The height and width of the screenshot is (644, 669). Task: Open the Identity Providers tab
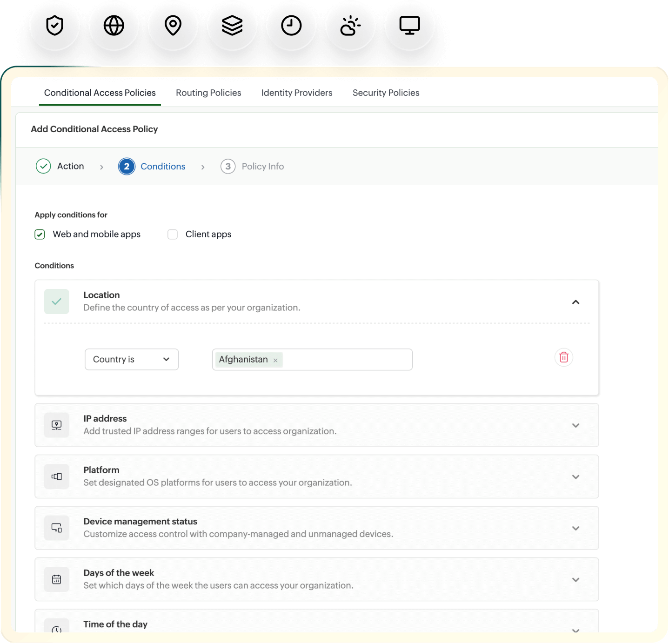(x=297, y=93)
